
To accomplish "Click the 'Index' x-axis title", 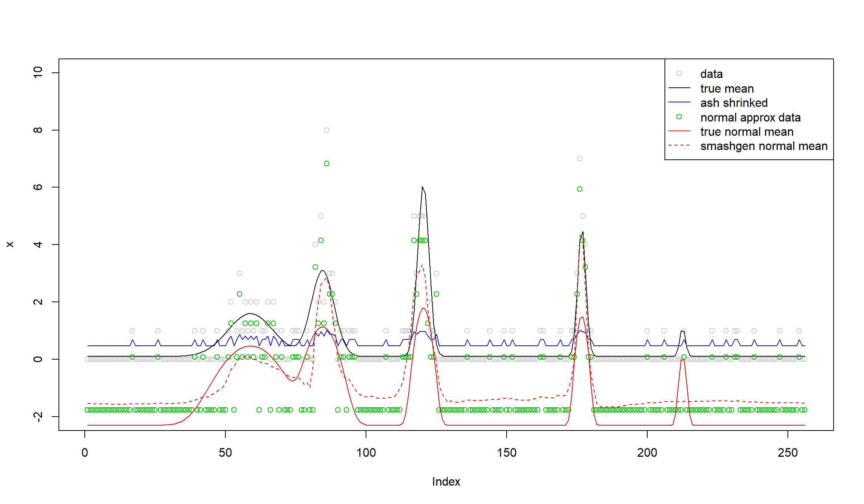I will (x=446, y=481).
